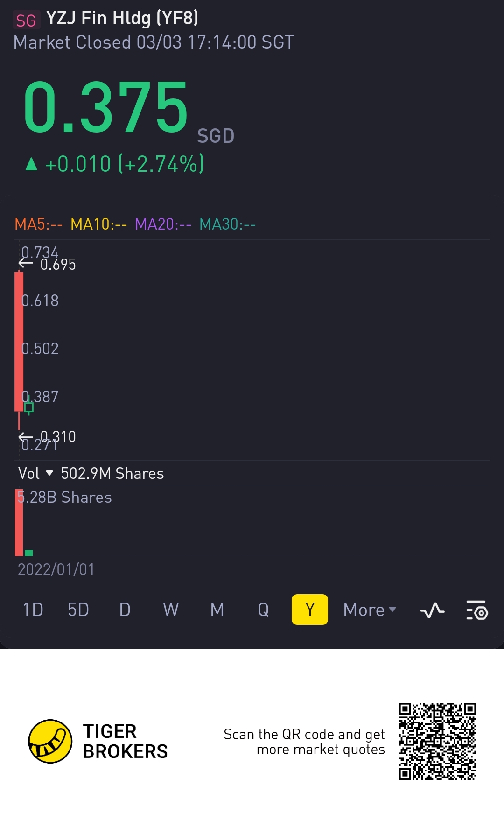Image resolution: width=504 pixels, height=834 pixels.
Task: Tap the arrow beside 0.695 high marker
Action: (26, 264)
